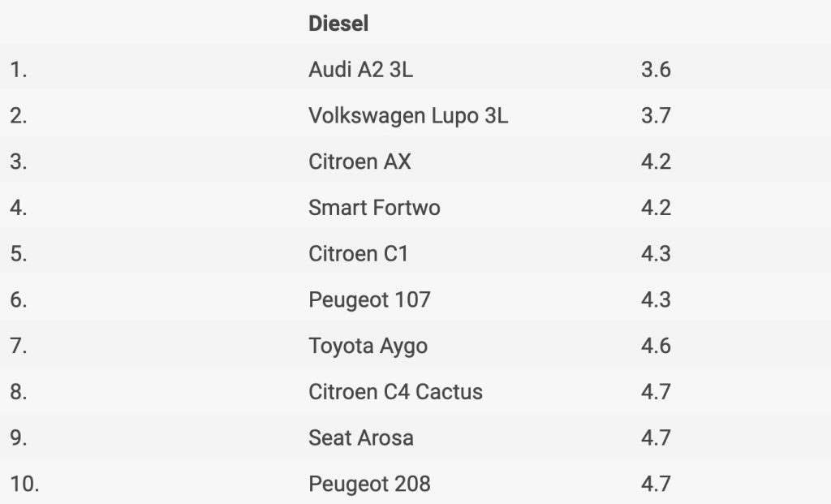Screen dimensions: 831x504
Task: Click rank number 1.
Action: point(19,70)
